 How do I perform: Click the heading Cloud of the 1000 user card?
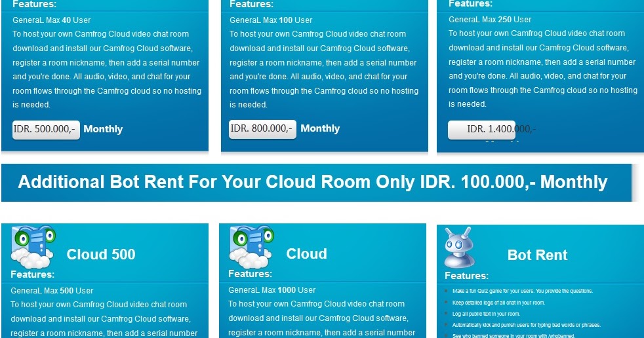tap(306, 254)
